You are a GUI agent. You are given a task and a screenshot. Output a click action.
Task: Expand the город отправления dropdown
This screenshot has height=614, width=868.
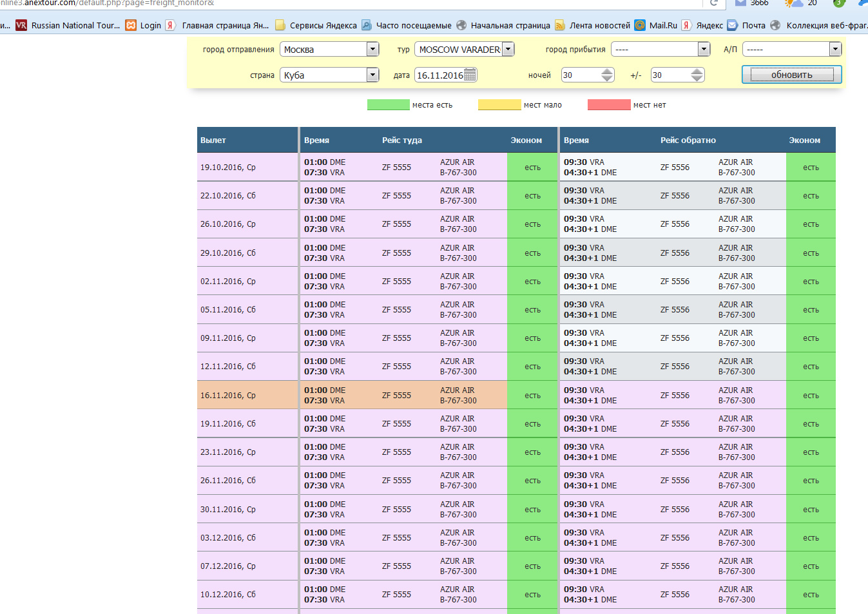[x=372, y=50]
